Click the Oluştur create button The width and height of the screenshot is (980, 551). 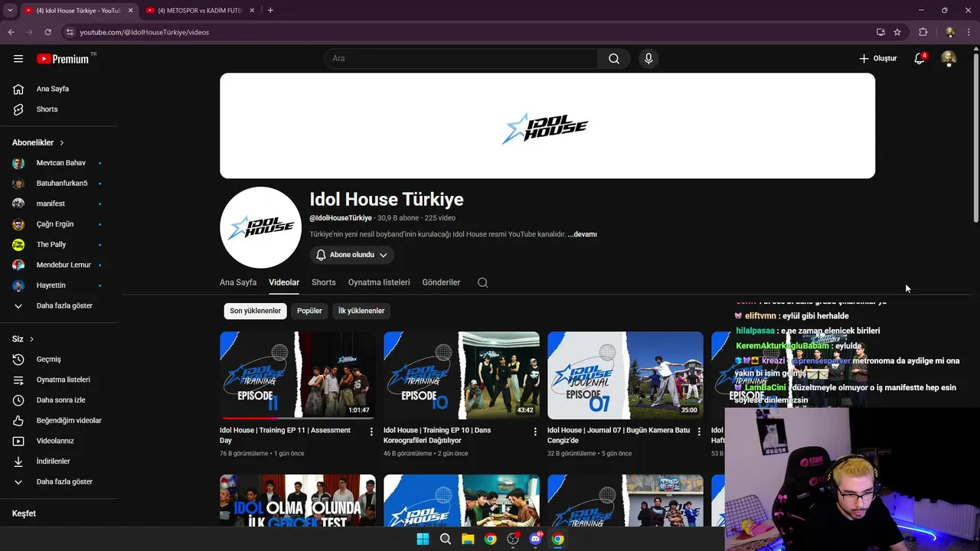click(x=877, y=58)
